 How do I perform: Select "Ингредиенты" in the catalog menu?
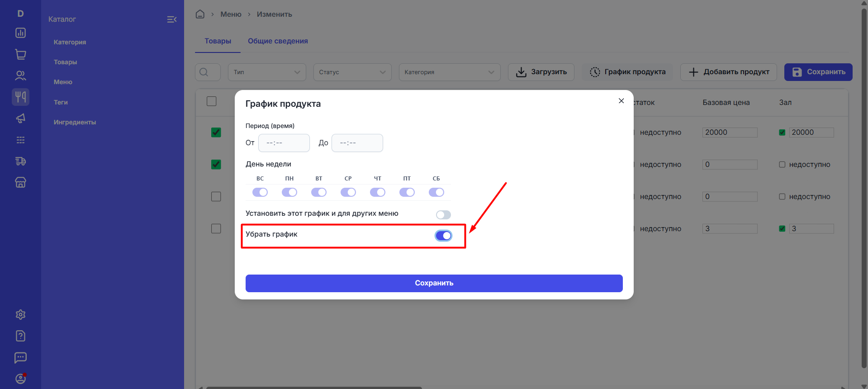click(75, 122)
